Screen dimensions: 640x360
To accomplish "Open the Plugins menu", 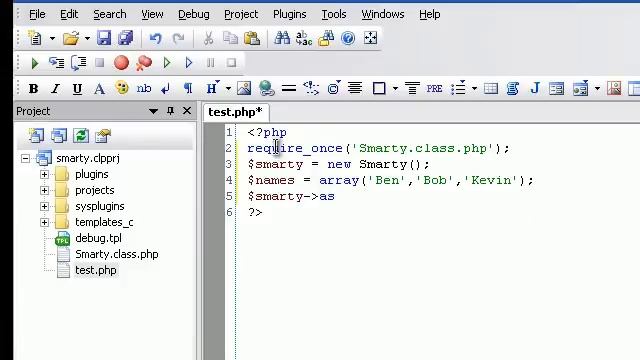I will 289,15.
